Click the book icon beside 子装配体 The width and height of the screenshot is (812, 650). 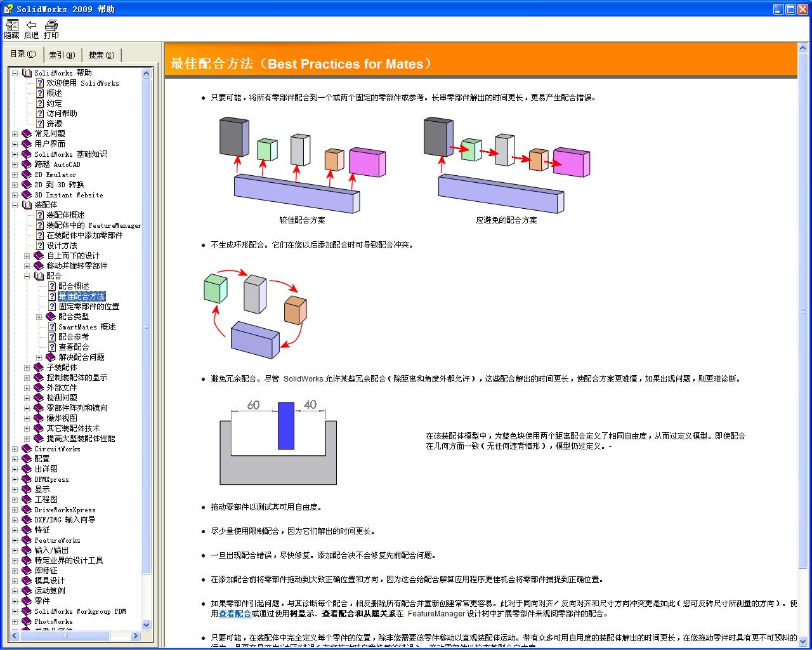click(x=39, y=368)
